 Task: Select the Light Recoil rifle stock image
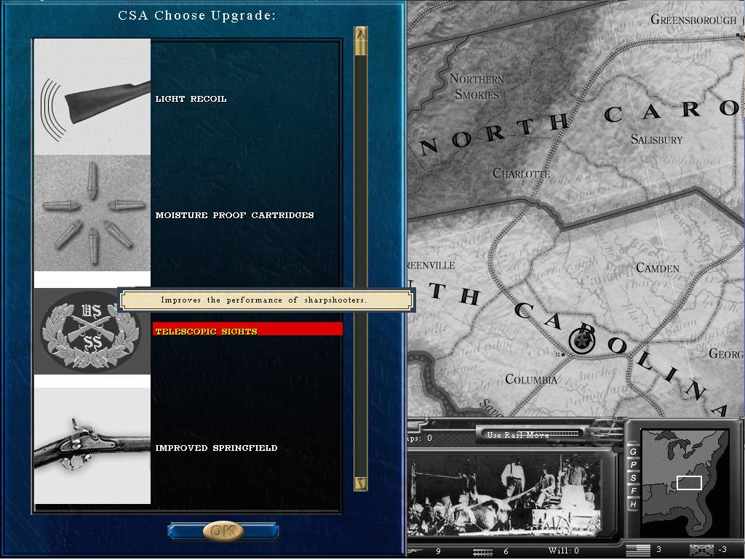click(92, 97)
